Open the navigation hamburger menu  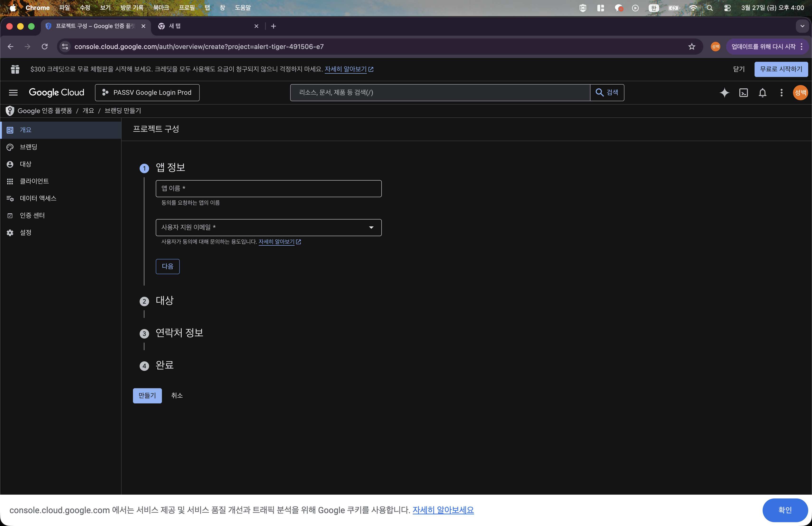pyautogui.click(x=13, y=92)
